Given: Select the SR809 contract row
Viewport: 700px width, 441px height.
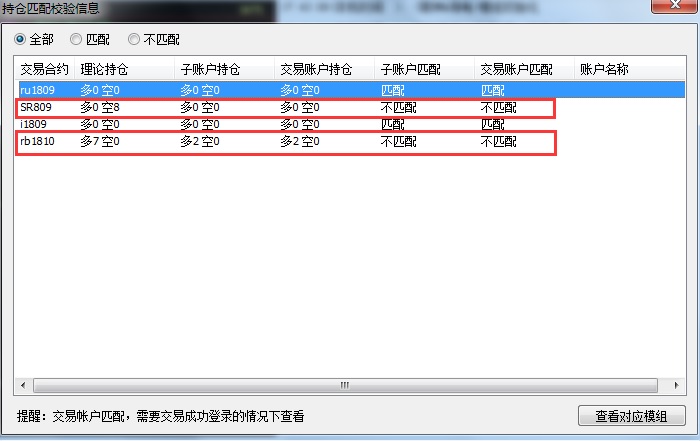Looking at the screenshot, I should [352, 107].
